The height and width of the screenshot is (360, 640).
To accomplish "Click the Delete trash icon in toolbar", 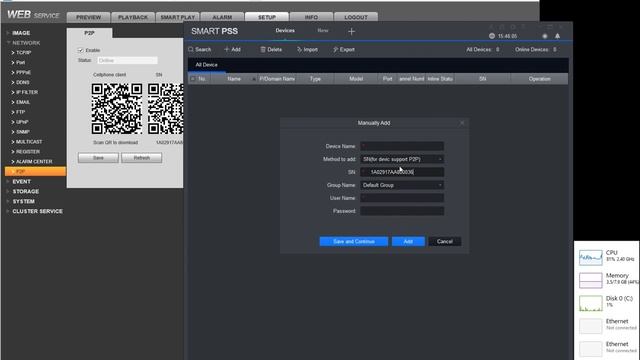I will pyautogui.click(x=263, y=49).
